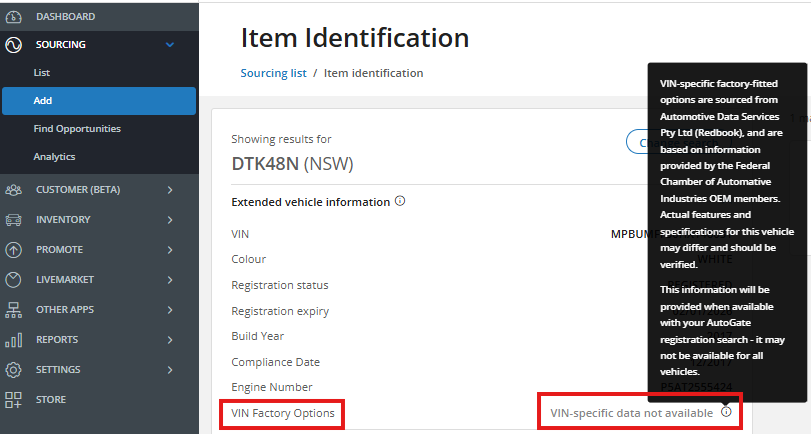Click info icon beside Extended vehicle information

click(x=400, y=201)
